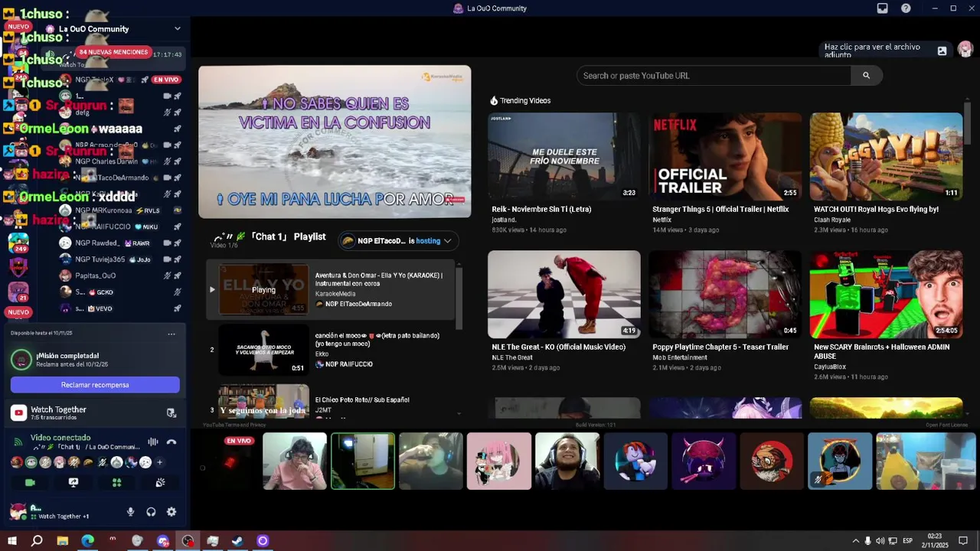Select the pink-haired avatar participant tile
The width and height of the screenshot is (980, 551).
[x=499, y=461]
